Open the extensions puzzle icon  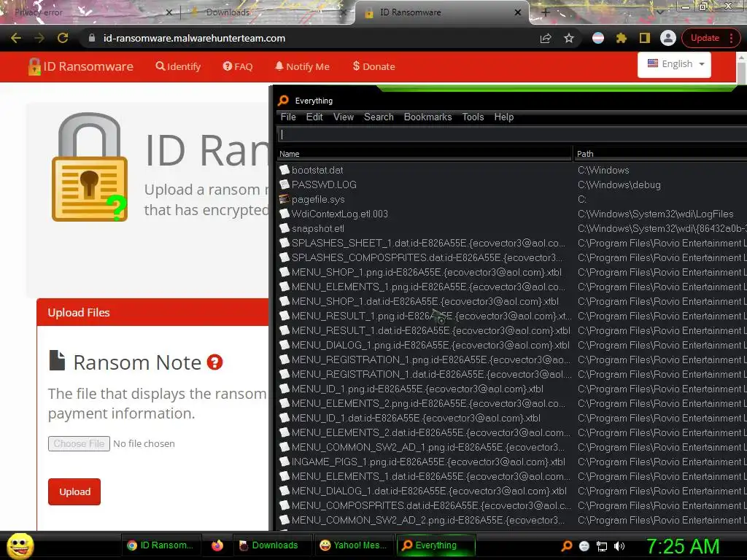click(622, 38)
